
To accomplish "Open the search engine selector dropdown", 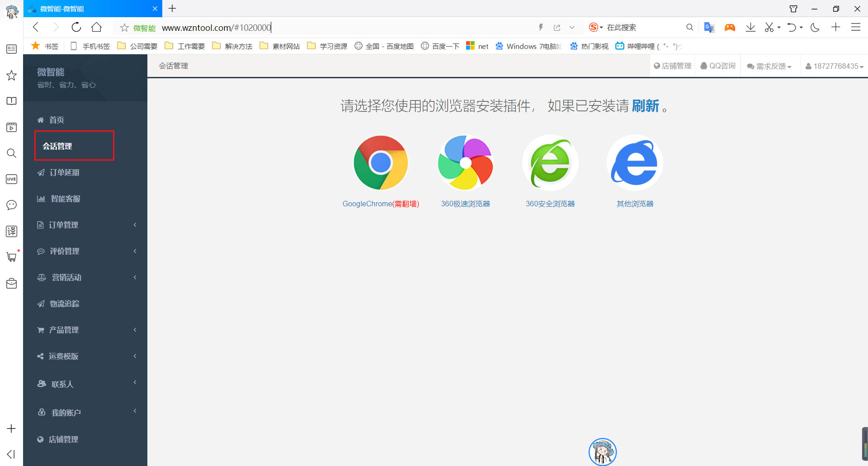I will (x=596, y=27).
